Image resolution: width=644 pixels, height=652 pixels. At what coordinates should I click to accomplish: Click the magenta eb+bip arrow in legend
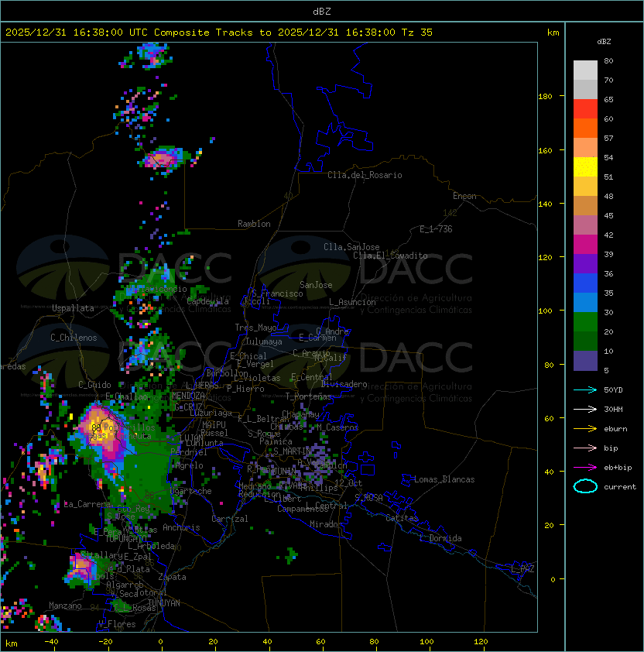[585, 468]
